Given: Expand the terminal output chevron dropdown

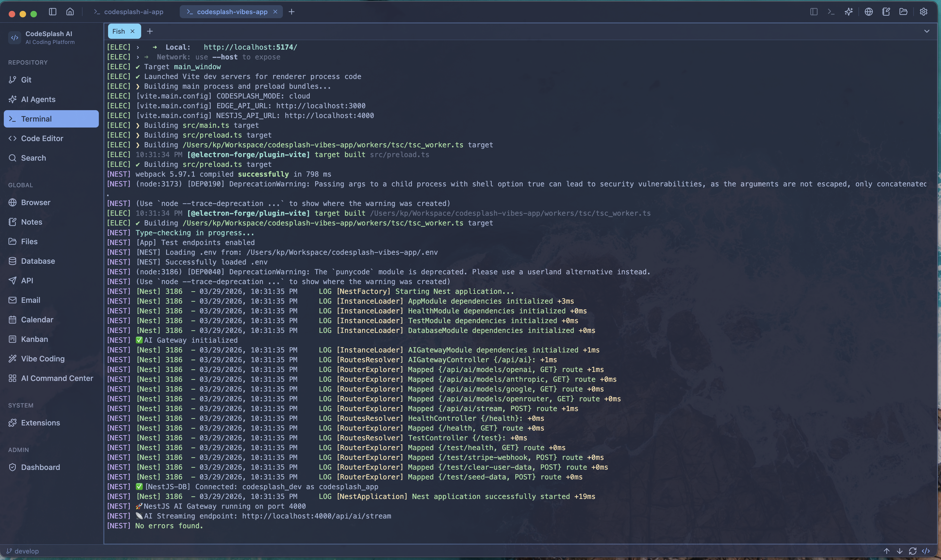Looking at the screenshot, I should [927, 31].
